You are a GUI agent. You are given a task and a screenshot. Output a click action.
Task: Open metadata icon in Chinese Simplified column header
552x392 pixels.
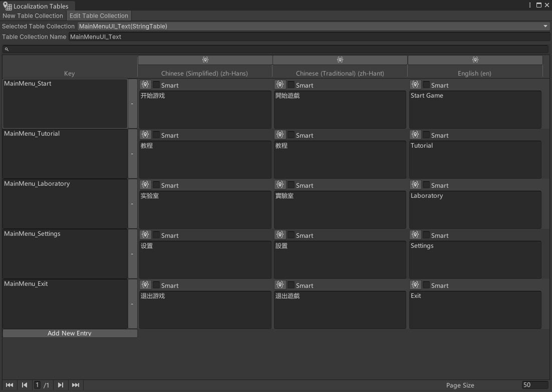[x=205, y=60]
